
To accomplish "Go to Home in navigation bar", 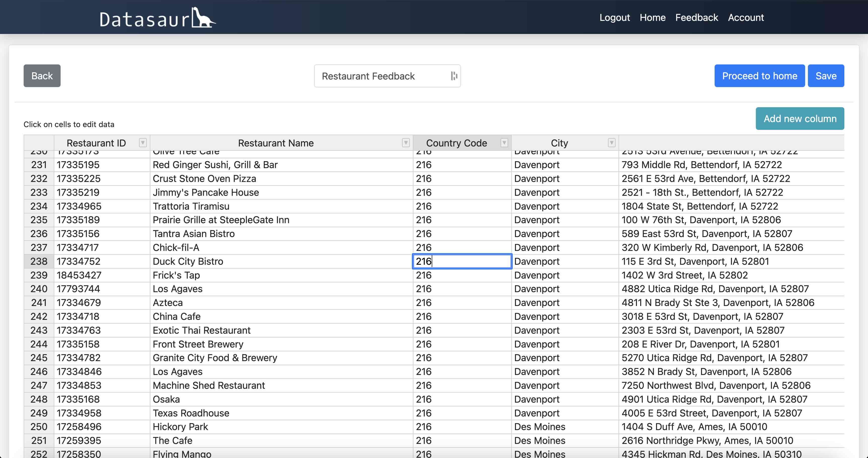I will pyautogui.click(x=652, y=18).
